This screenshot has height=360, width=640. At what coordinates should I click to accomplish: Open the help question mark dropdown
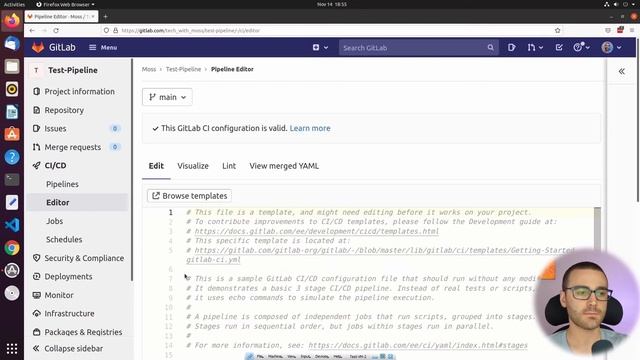click(581, 47)
